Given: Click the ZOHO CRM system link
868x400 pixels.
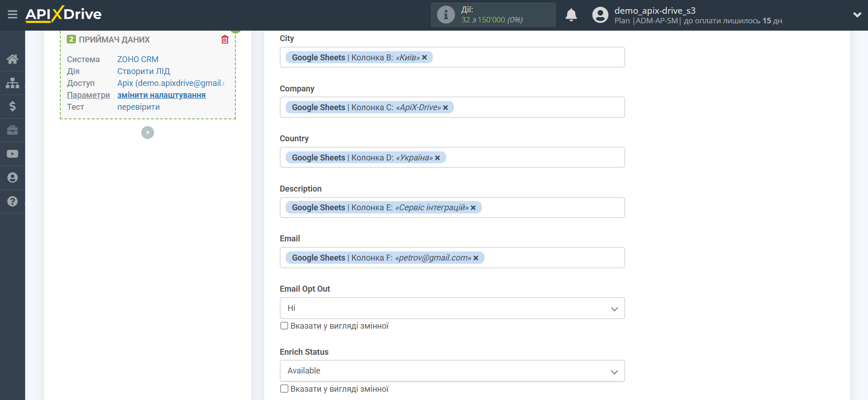Looking at the screenshot, I should click(x=138, y=59).
